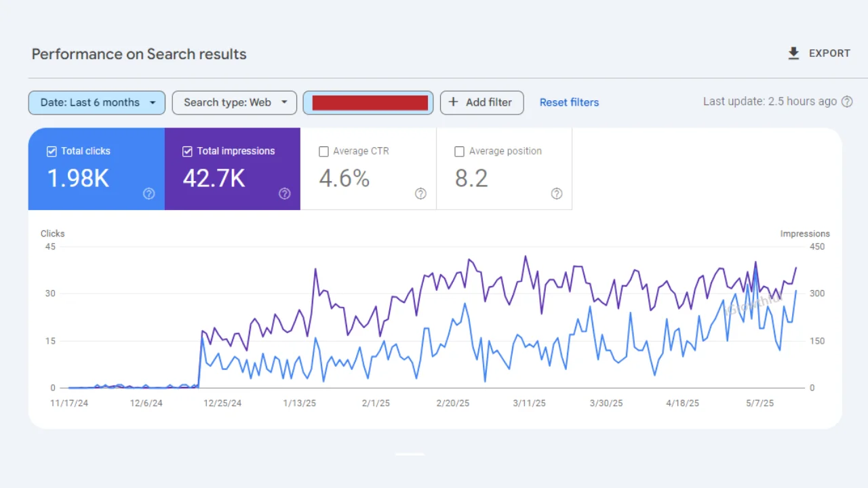Open the Search type: Web dropdown

(x=235, y=102)
